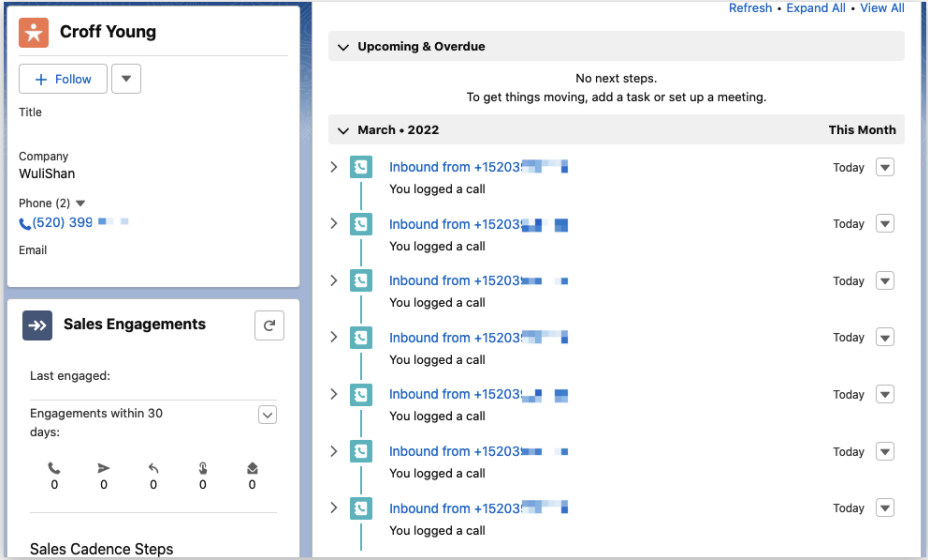Viewport: 928px width, 560px height.
Task: Expand the first inbound call entry
Action: [334, 167]
